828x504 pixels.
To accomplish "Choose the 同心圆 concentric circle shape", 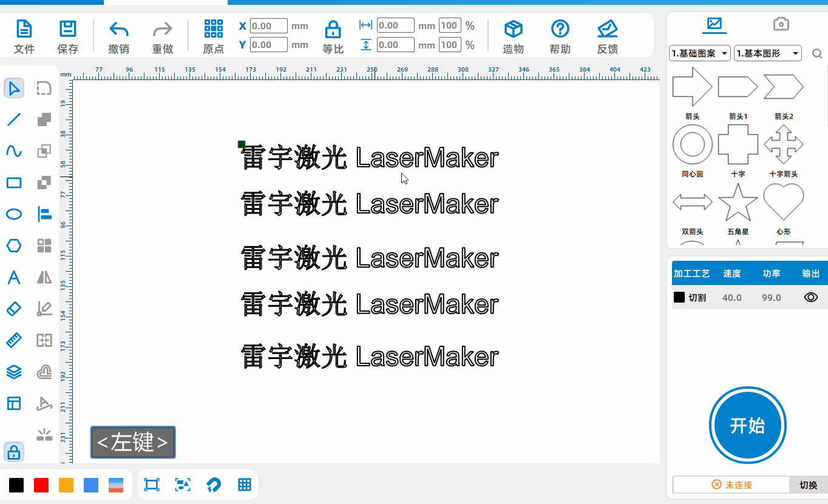I will [693, 144].
